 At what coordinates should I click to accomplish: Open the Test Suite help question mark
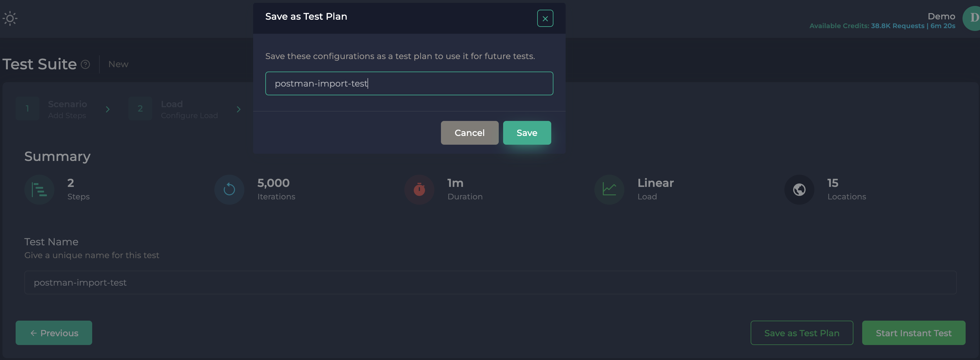(x=85, y=64)
